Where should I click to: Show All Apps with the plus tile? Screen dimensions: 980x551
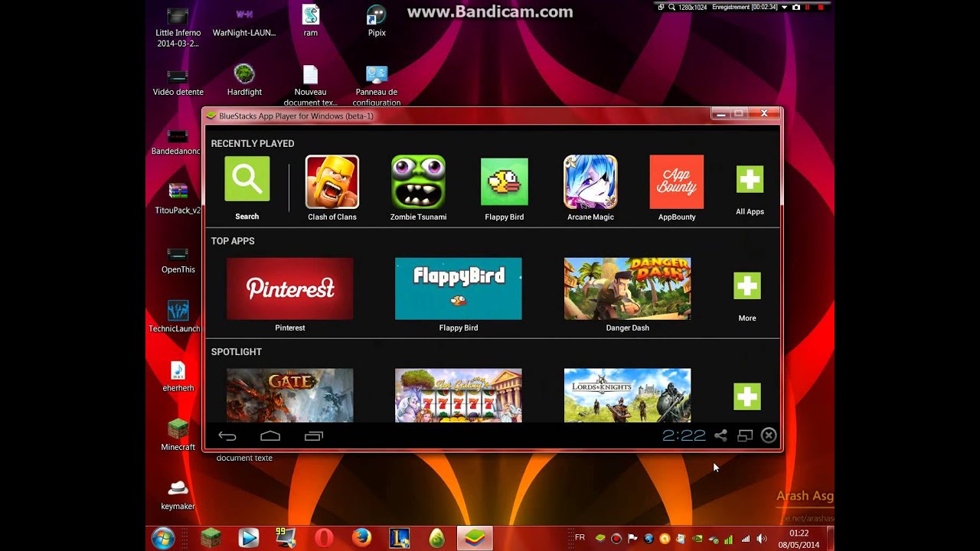tap(750, 179)
